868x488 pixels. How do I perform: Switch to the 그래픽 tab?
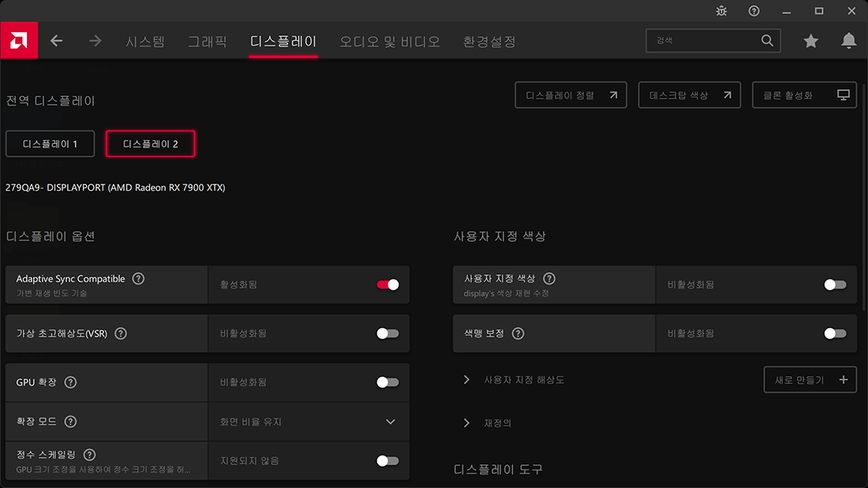click(x=208, y=41)
